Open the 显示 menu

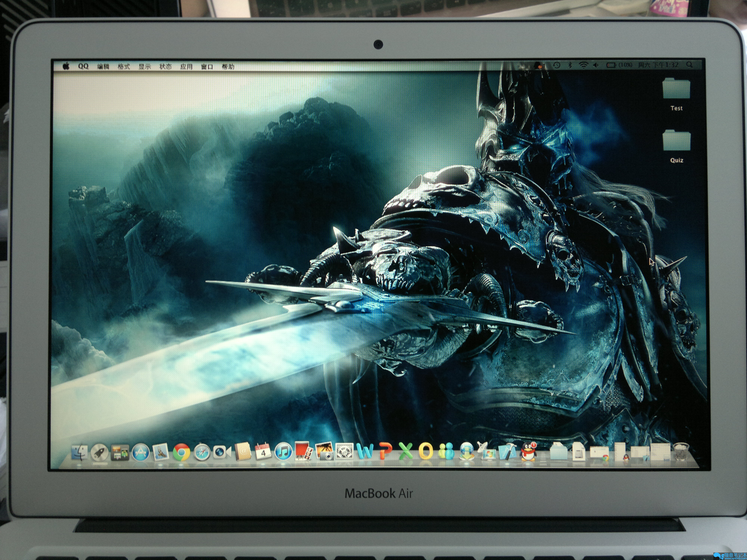point(145,66)
